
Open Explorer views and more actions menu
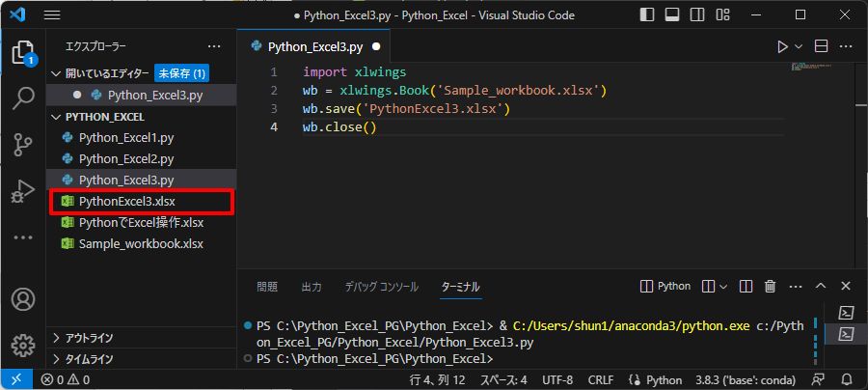coord(214,46)
